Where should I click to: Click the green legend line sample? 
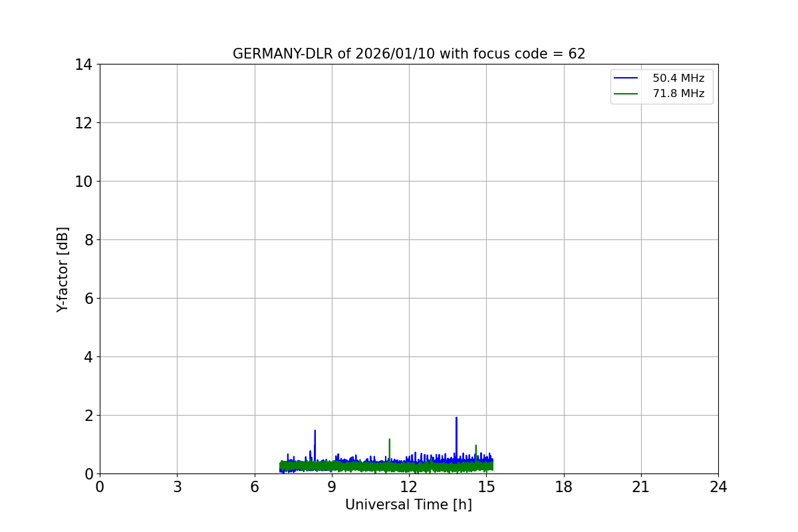[x=626, y=94]
